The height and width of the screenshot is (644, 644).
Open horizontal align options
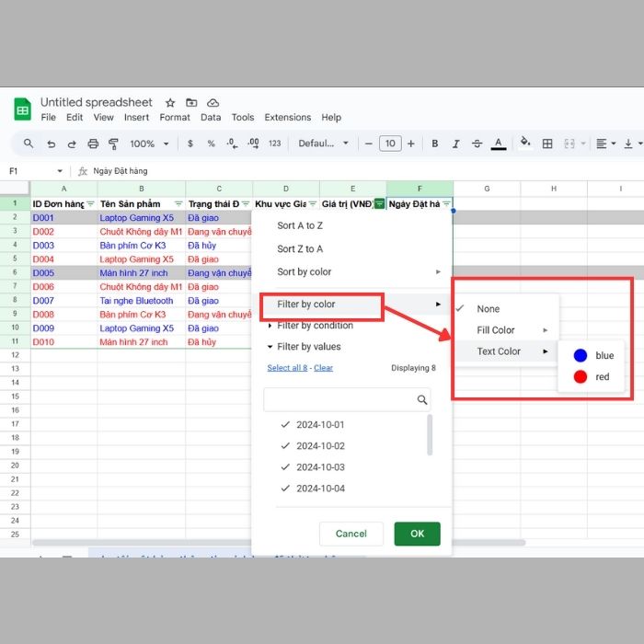click(x=605, y=144)
